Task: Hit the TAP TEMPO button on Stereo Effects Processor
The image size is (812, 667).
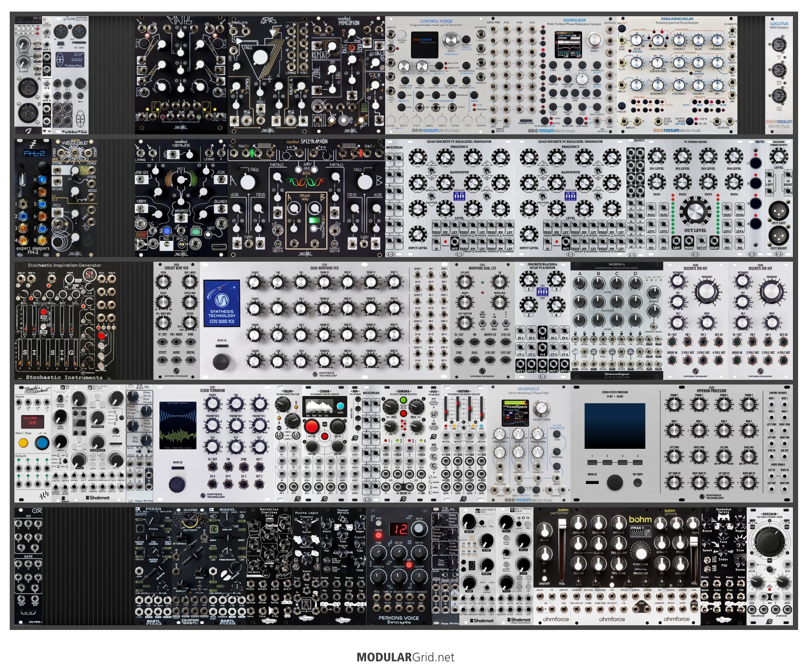Action: pos(638,482)
